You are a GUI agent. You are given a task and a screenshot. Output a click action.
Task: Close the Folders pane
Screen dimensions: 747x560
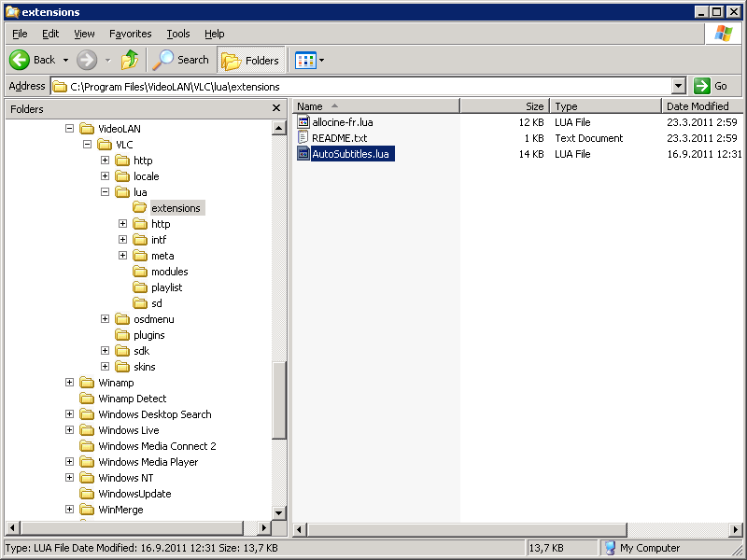pos(276,108)
